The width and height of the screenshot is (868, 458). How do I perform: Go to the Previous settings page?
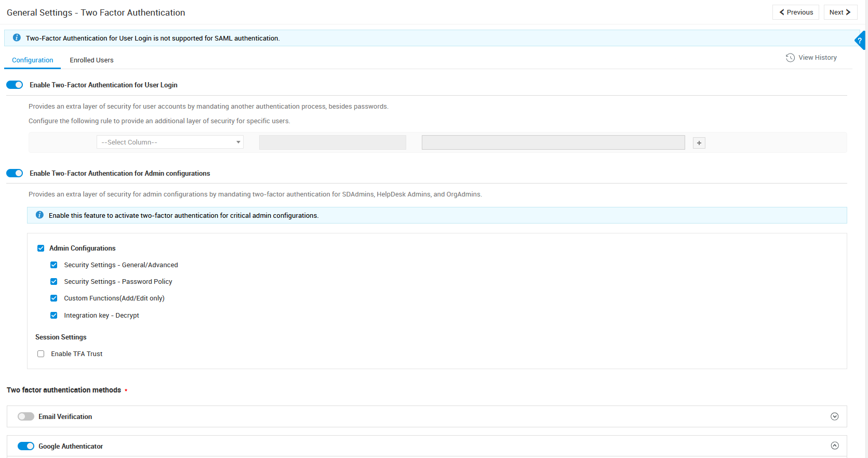point(795,12)
